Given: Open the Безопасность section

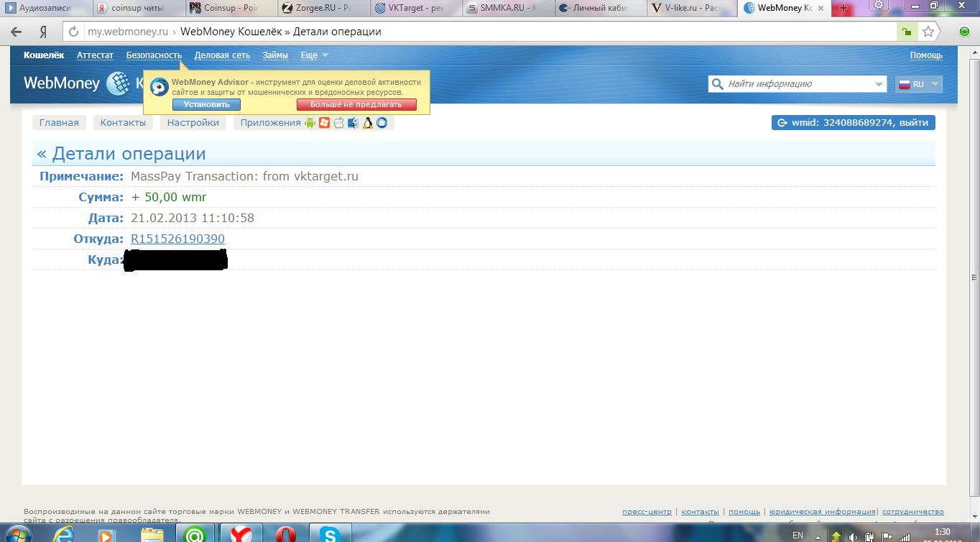Looking at the screenshot, I should [154, 55].
